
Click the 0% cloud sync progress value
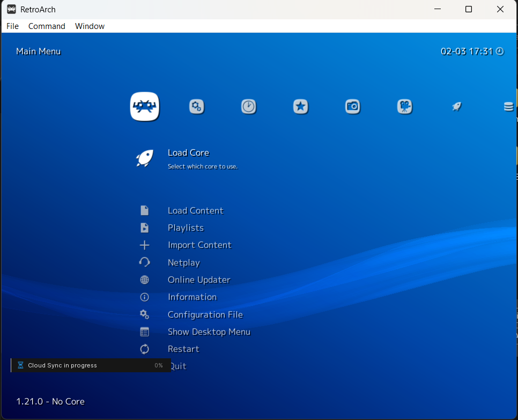point(159,365)
